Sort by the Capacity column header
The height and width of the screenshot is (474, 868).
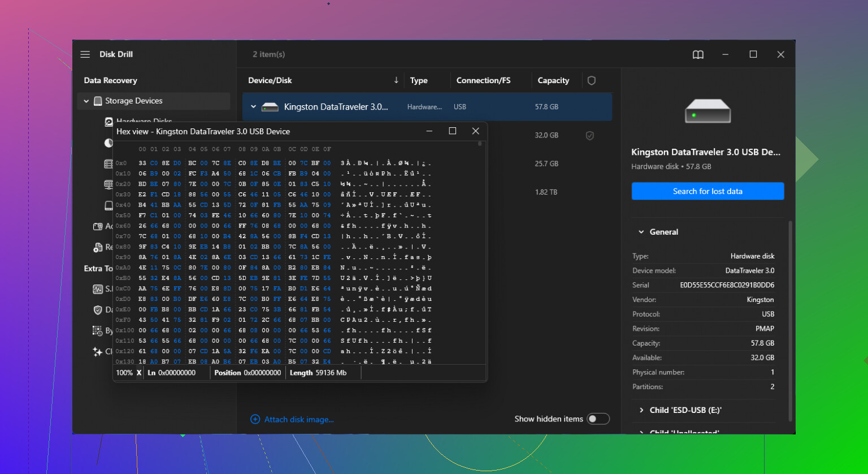pyautogui.click(x=553, y=80)
